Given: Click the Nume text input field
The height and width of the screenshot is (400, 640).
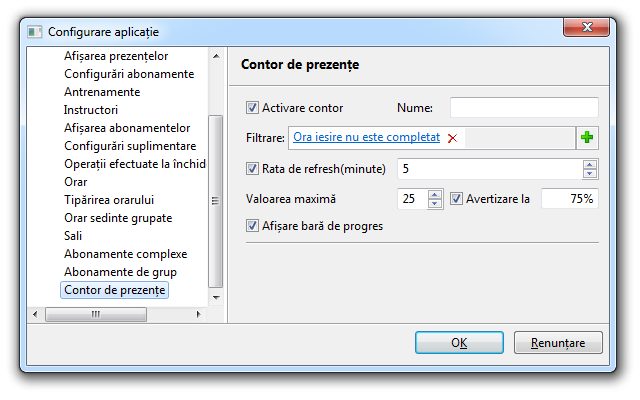Looking at the screenshot, I should pos(524,107).
